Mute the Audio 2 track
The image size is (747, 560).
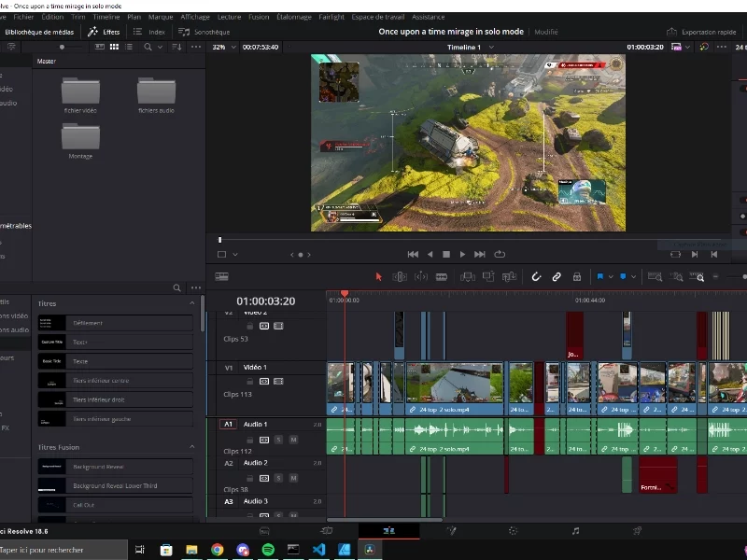(x=293, y=478)
